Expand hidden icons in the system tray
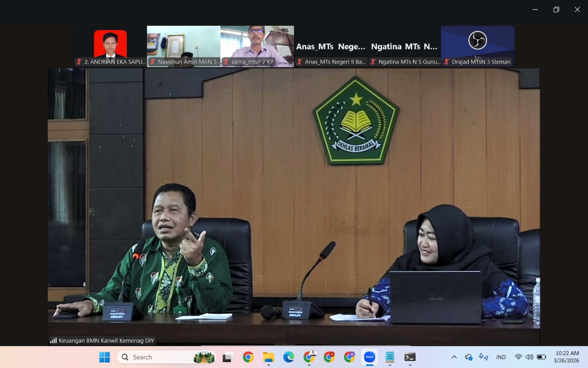Screen dimensions: 588x368 tap(454, 357)
